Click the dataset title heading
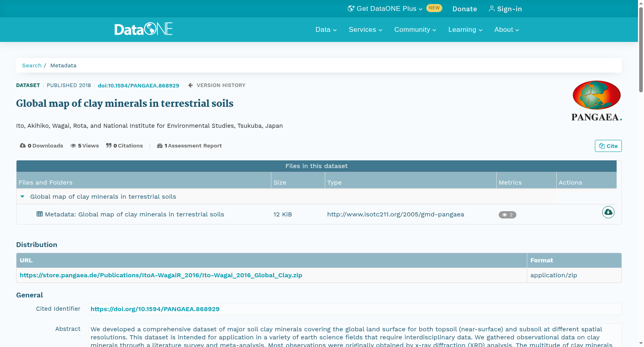Image resolution: width=644 pixels, height=347 pixels. pyautogui.click(x=125, y=104)
